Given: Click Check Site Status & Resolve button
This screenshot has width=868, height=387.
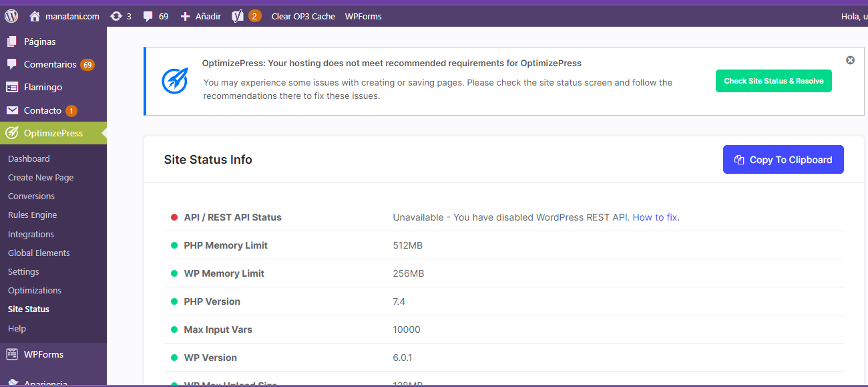Looking at the screenshot, I should [773, 81].
